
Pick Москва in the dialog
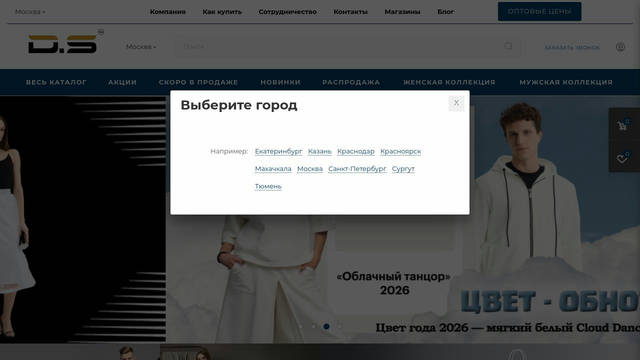point(310,169)
